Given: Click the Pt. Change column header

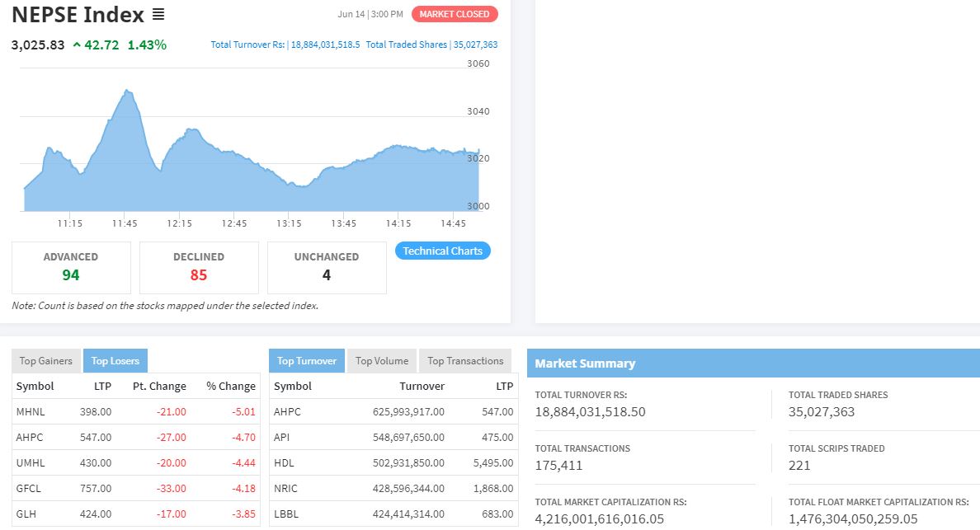Looking at the screenshot, I should tap(159, 387).
